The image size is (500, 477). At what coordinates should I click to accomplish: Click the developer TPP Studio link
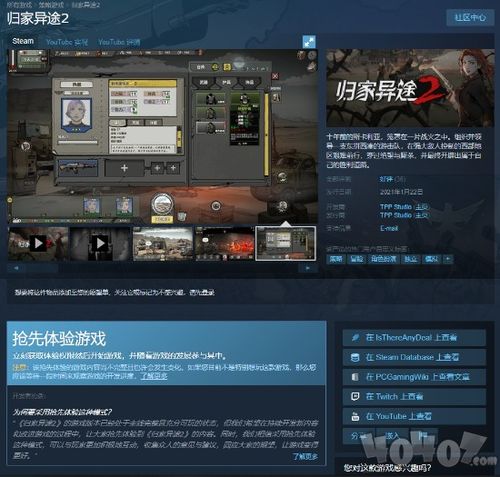396,207
